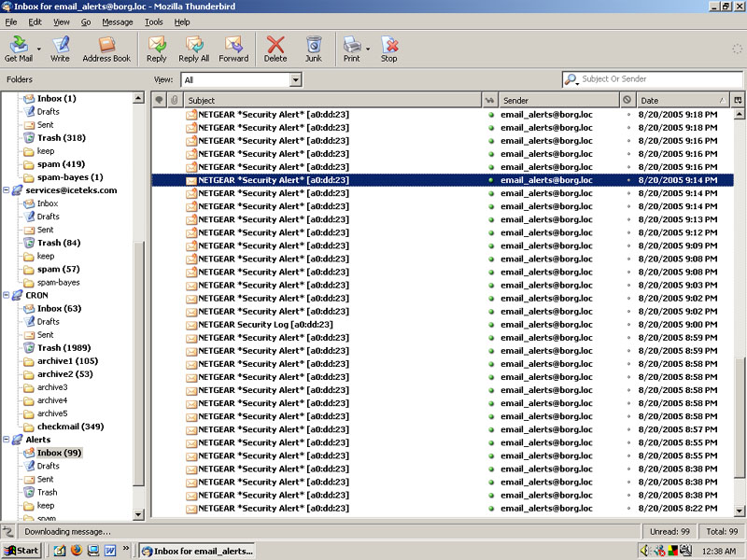Open Write new message icon
Screen dimensions: 747x560
[60, 49]
